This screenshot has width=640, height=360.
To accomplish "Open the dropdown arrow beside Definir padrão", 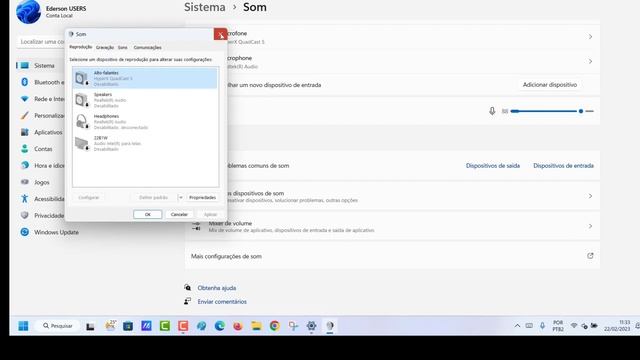I will tap(180, 198).
